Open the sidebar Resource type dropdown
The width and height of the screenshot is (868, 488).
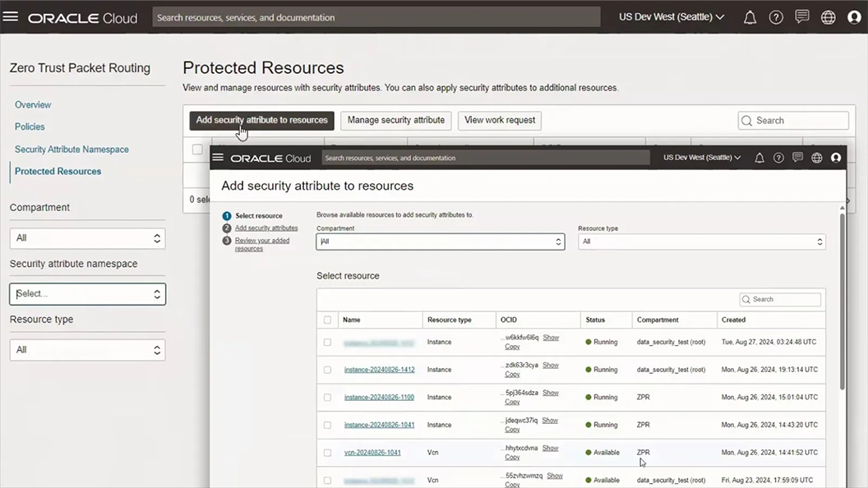pos(87,350)
